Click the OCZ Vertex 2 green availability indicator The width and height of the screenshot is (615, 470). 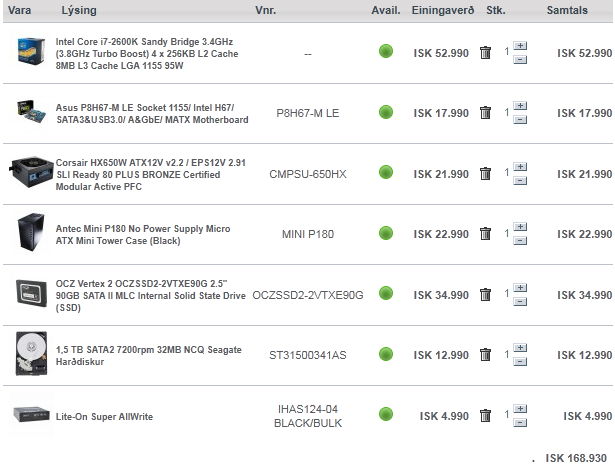(x=386, y=295)
